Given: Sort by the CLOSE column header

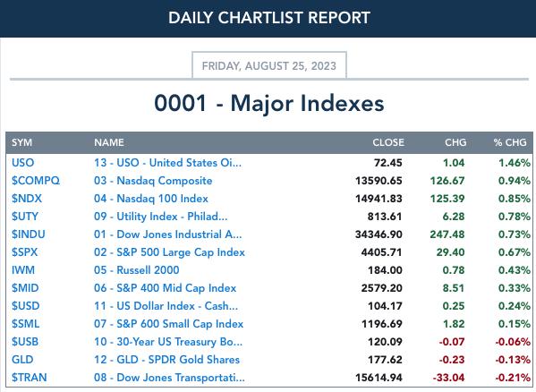Looking at the screenshot, I should 388,142.
